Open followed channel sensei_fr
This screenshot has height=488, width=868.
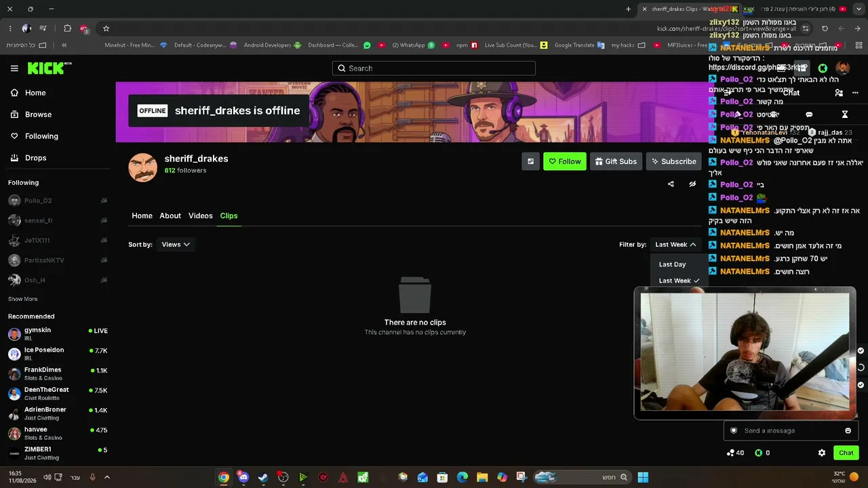click(39, 220)
